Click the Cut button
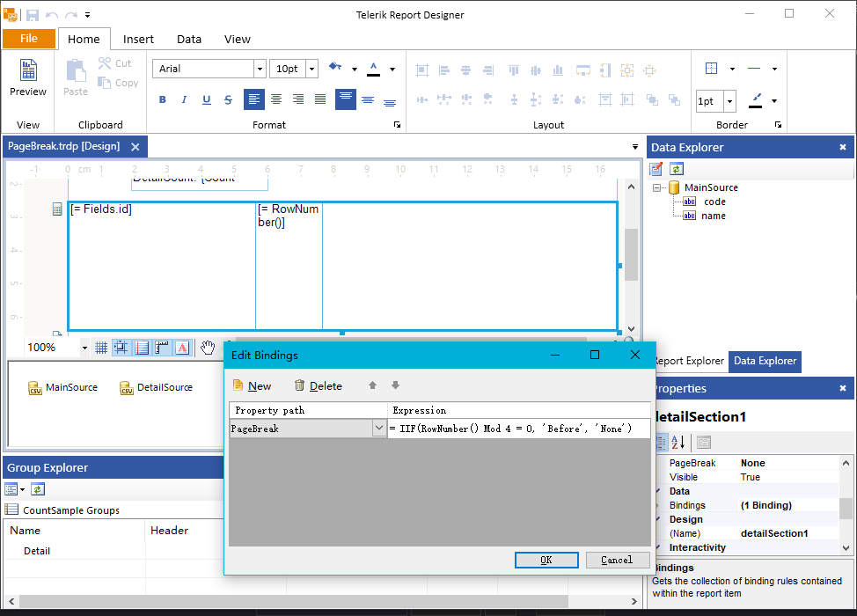 (115, 63)
